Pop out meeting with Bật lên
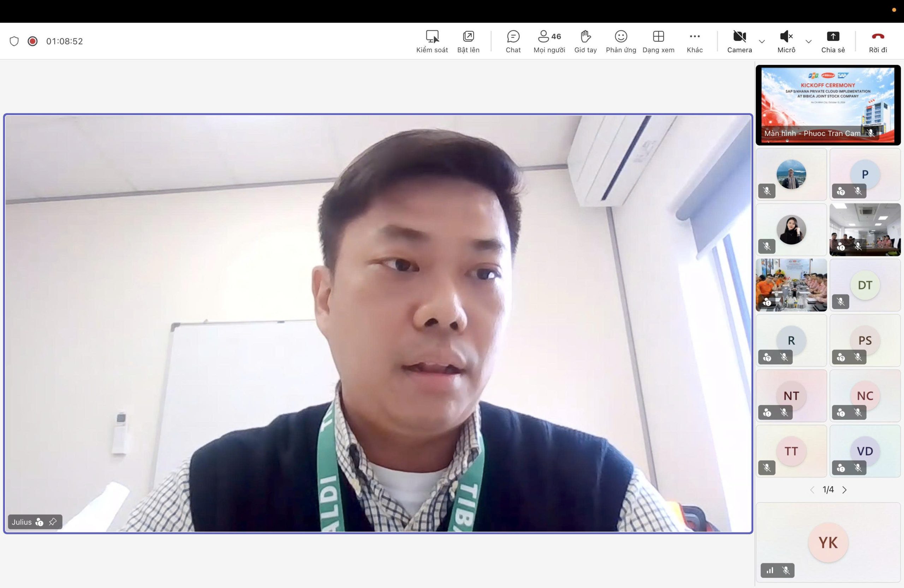904x588 pixels. (x=468, y=41)
